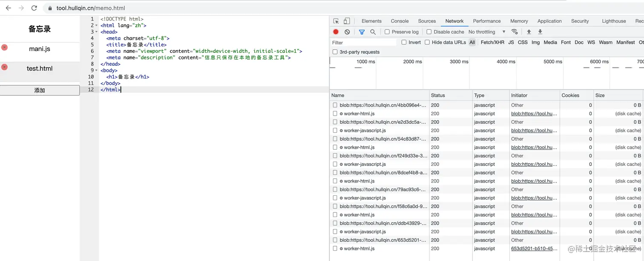The height and width of the screenshot is (261, 644).
Task: Click the 添加 button
Action: pyautogui.click(x=40, y=90)
